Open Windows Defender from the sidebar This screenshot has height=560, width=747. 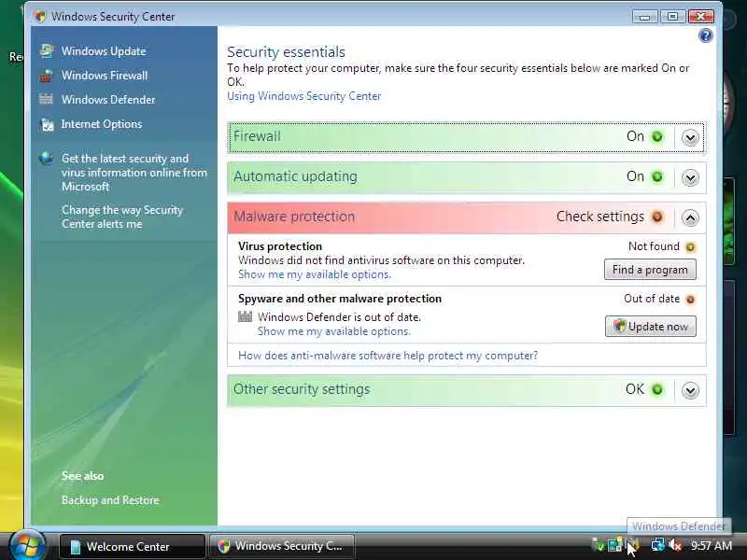(x=108, y=100)
